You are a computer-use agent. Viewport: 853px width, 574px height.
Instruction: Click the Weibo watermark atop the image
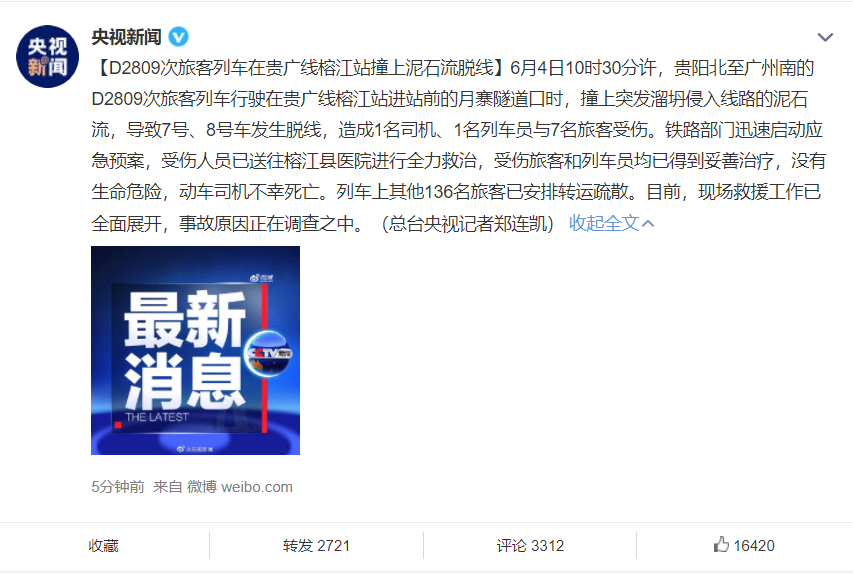pos(262,278)
